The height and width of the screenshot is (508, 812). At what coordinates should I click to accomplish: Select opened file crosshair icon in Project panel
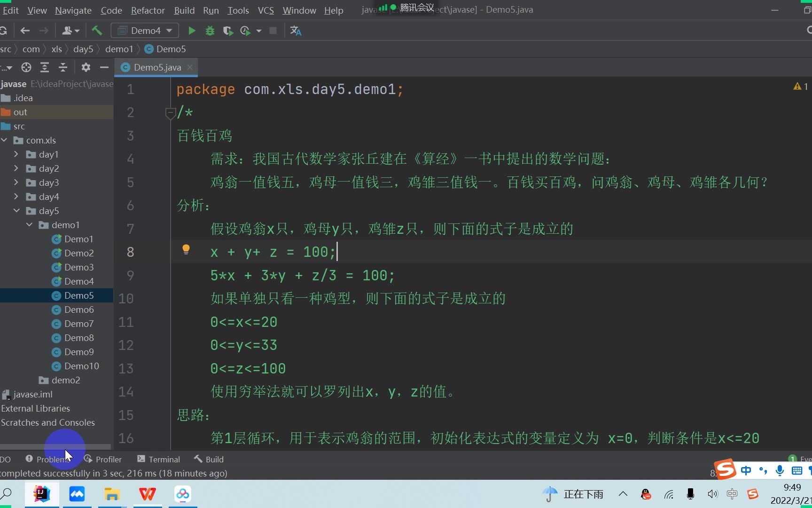point(26,67)
